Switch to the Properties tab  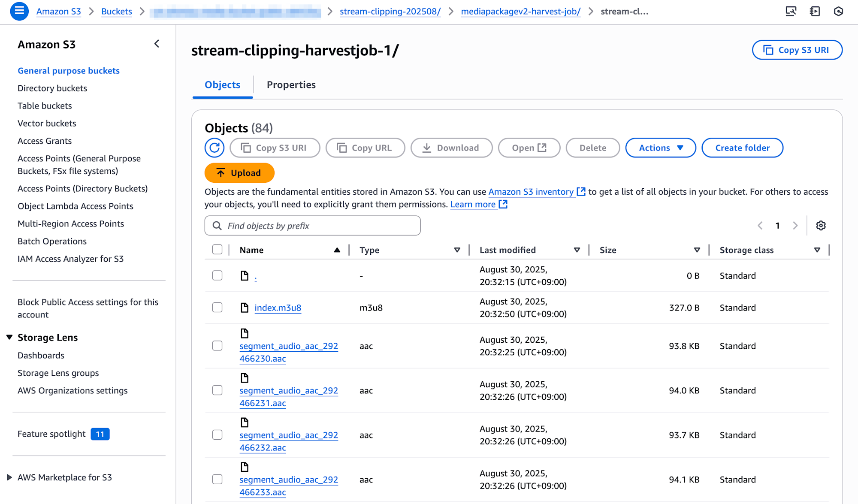pyautogui.click(x=291, y=85)
